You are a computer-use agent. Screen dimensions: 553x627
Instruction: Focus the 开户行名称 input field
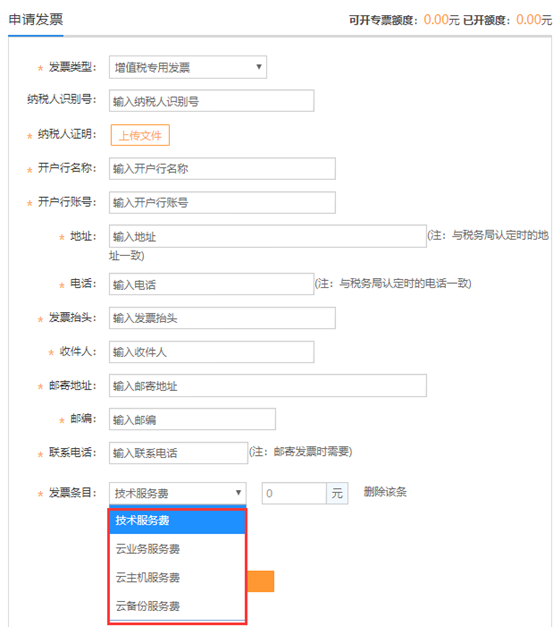(222, 168)
